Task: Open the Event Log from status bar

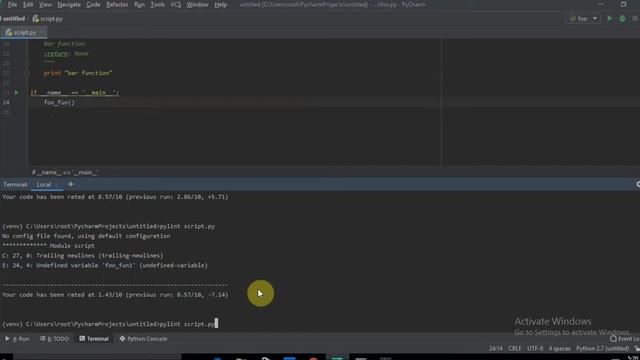Action: coord(625,339)
